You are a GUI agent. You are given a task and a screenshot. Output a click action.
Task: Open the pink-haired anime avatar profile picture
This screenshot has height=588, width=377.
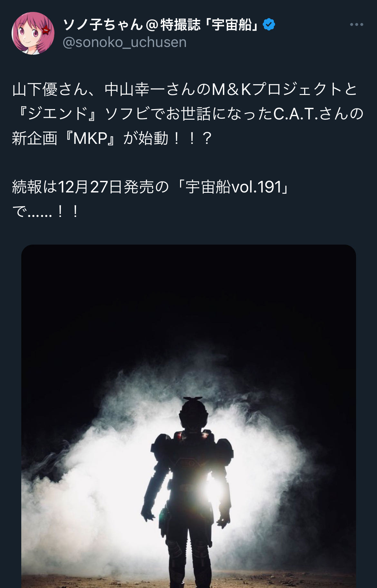(33, 33)
